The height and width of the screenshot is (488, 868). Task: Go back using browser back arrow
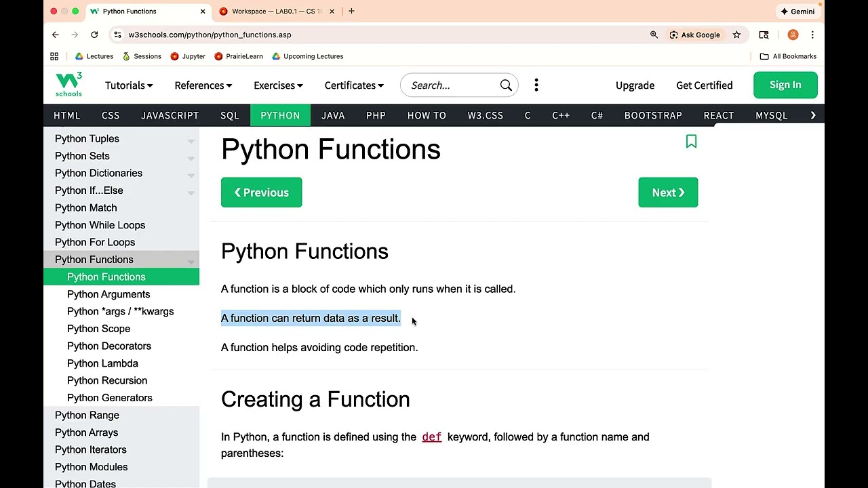point(56,35)
